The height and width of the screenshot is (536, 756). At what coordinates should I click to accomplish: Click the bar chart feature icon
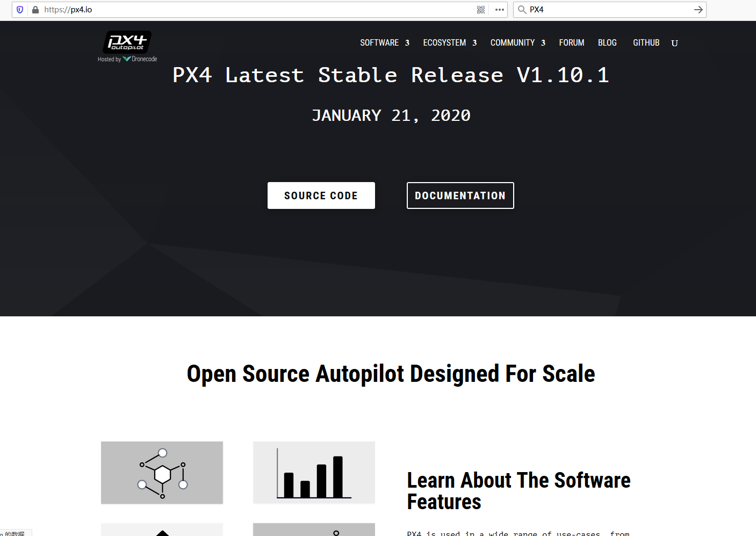[x=314, y=473]
